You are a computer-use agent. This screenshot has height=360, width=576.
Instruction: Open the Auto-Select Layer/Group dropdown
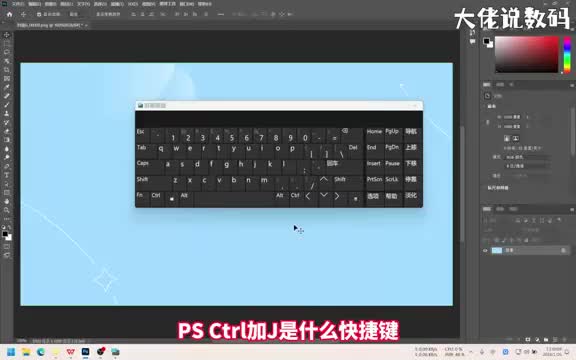point(75,14)
